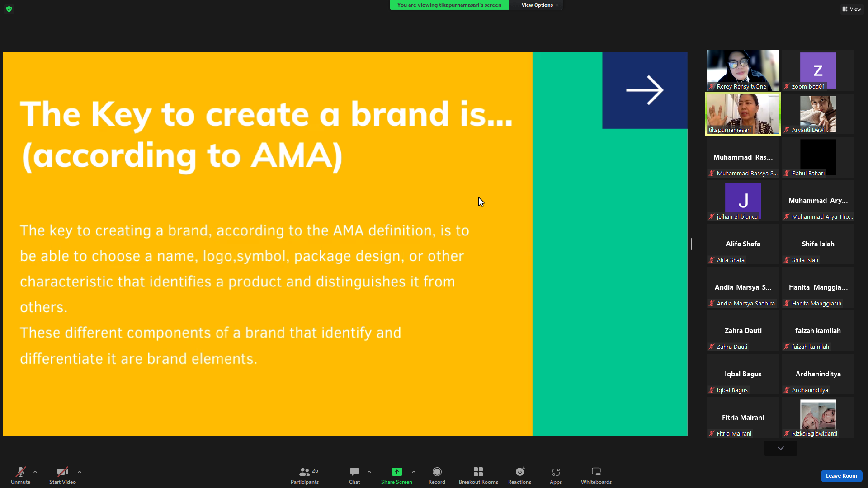Click the Unmute microphone icon
The image size is (868, 488).
(20, 472)
